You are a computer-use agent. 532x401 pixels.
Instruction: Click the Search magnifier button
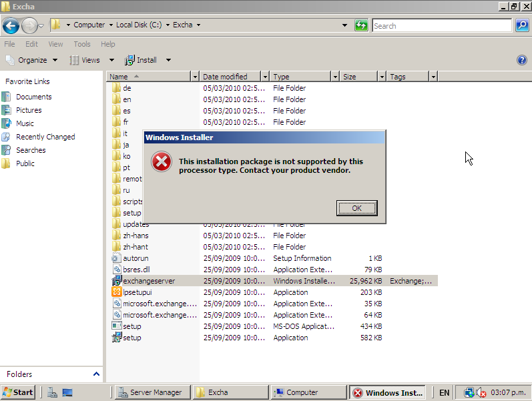coord(522,25)
